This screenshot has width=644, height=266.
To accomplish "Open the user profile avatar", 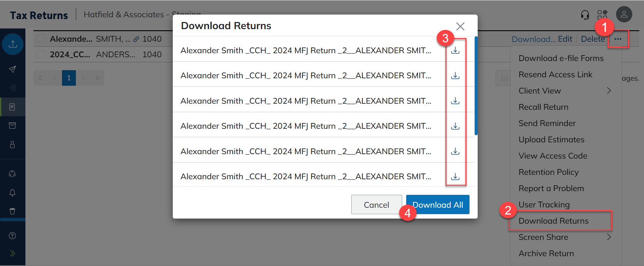I will 624,15.
